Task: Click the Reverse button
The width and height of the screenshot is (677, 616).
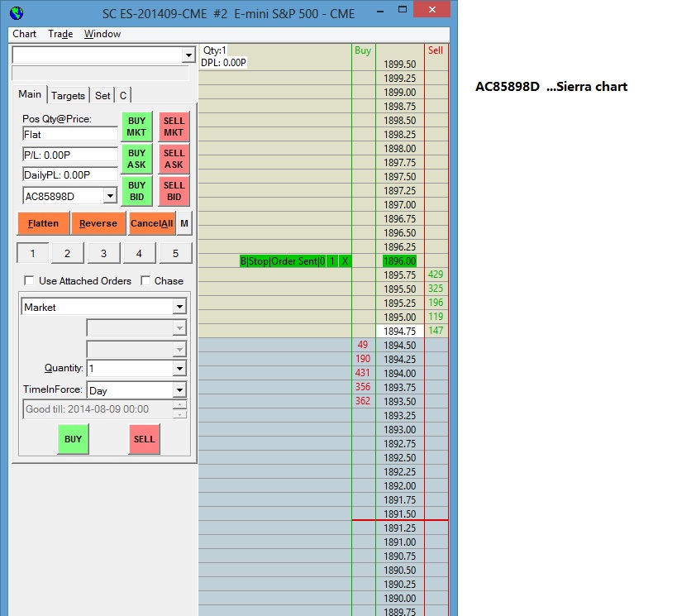Action: [x=98, y=223]
